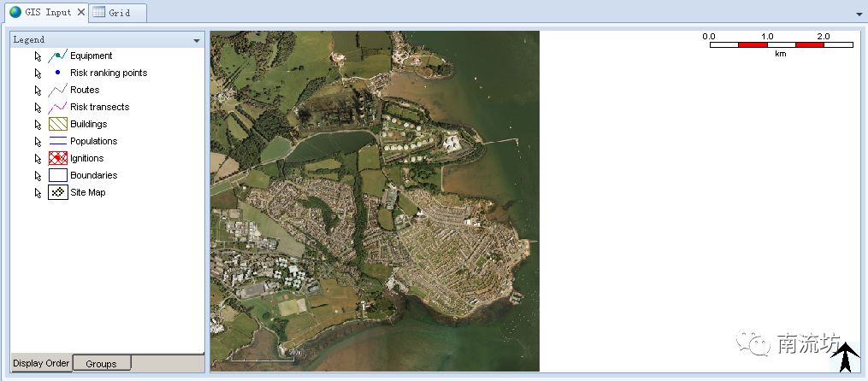Close the GIS Input tab

click(x=81, y=12)
